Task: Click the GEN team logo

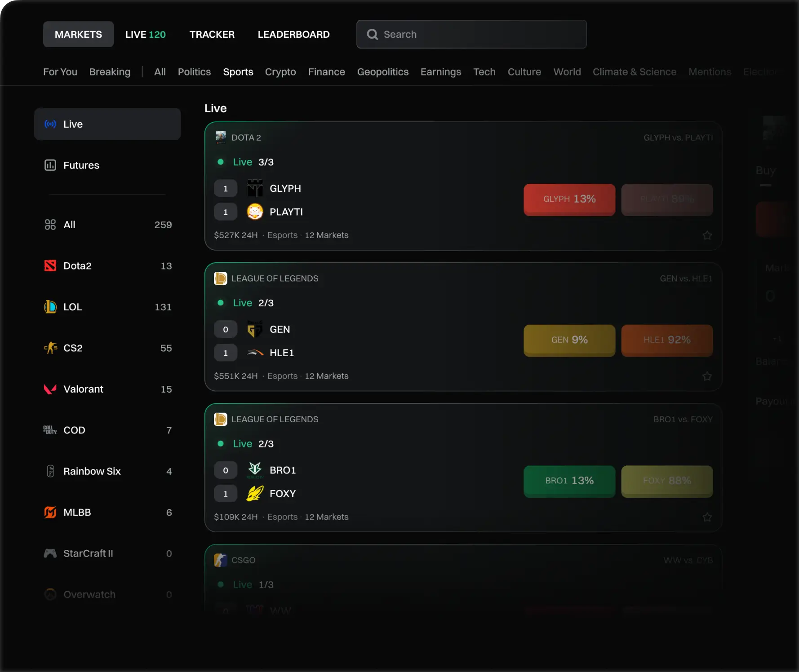Action: click(255, 329)
